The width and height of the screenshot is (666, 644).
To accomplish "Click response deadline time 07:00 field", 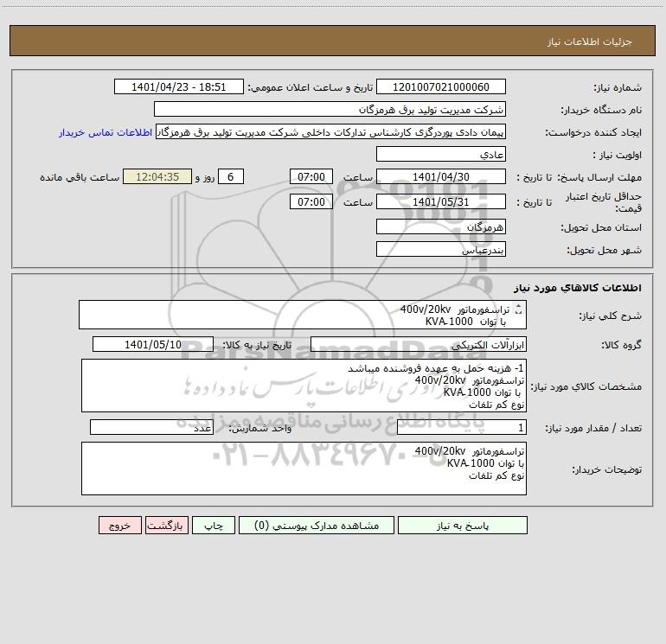I will [x=311, y=176].
